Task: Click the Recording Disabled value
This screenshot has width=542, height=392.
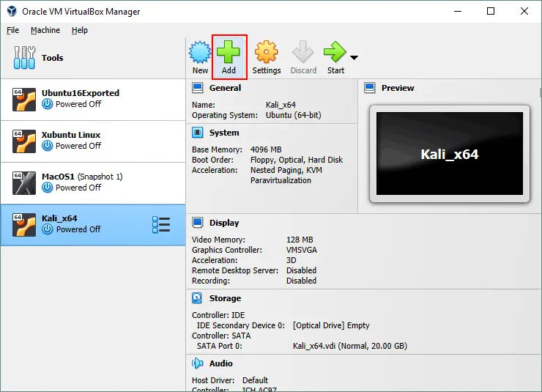Action: tap(301, 281)
